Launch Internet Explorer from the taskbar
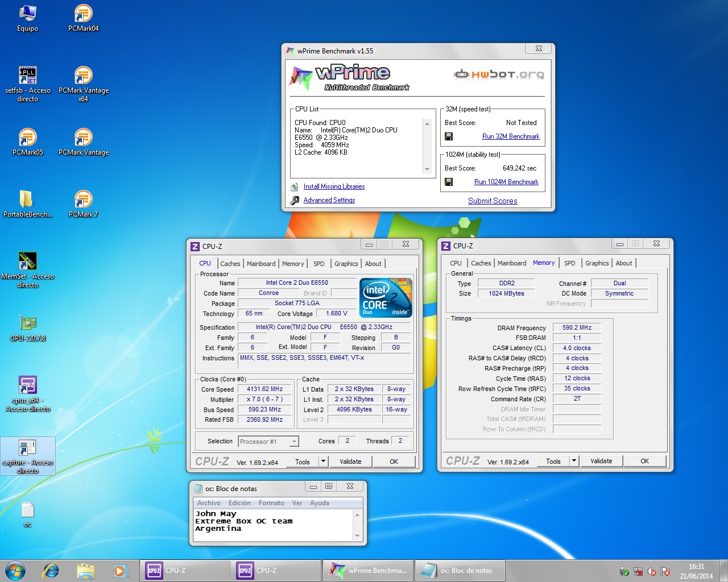Viewport: 728px width, 582px height. point(51,571)
